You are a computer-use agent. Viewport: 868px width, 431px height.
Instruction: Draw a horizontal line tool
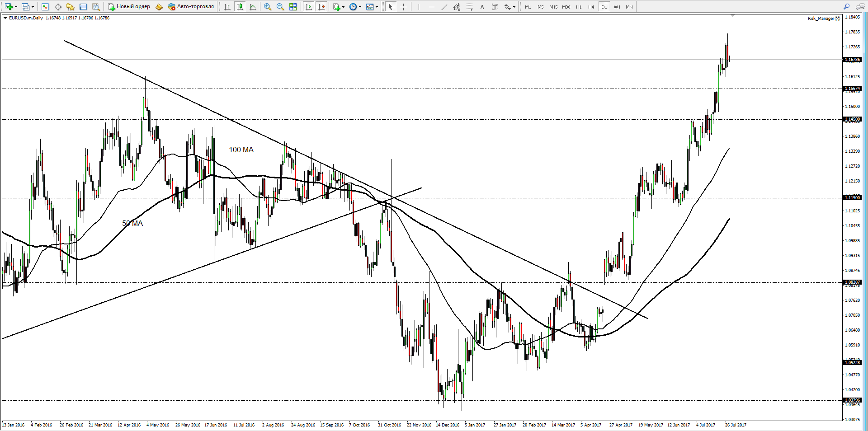coord(431,7)
